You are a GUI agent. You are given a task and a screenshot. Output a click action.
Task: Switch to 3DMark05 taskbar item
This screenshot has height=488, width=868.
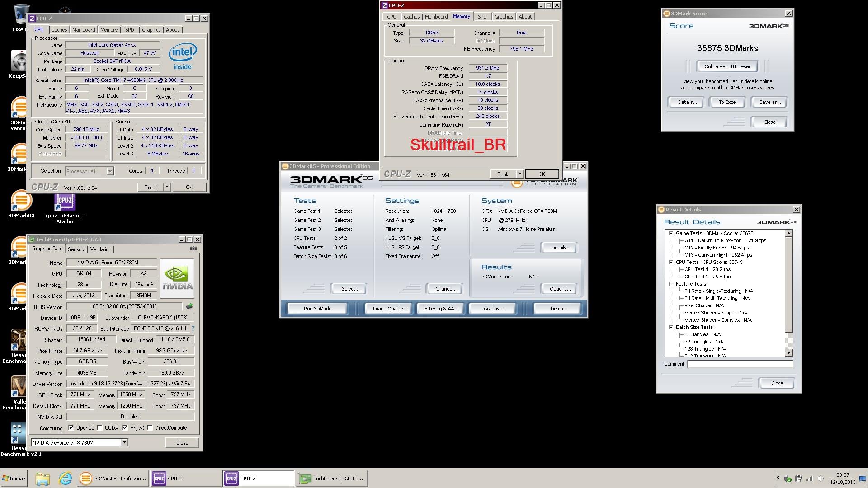click(x=113, y=479)
